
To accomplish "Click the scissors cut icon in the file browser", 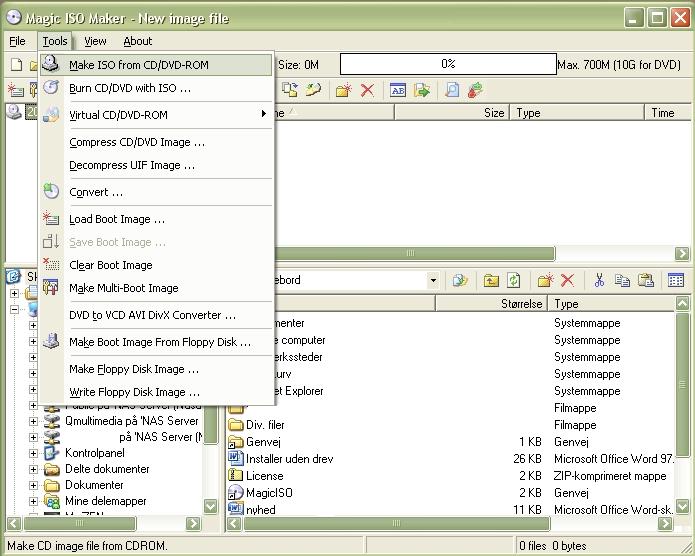I will click(598, 281).
